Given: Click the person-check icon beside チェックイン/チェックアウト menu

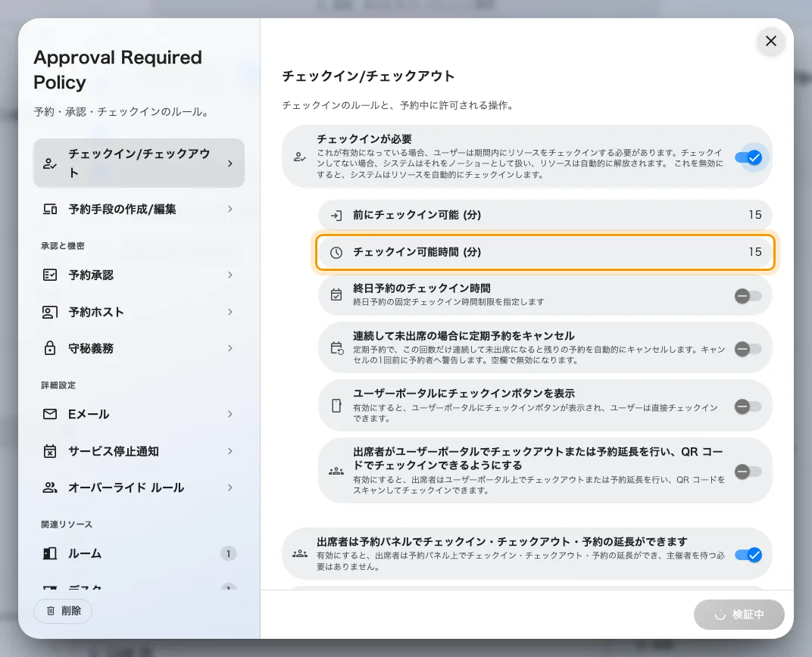Looking at the screenshot, I should pos(50,163).
